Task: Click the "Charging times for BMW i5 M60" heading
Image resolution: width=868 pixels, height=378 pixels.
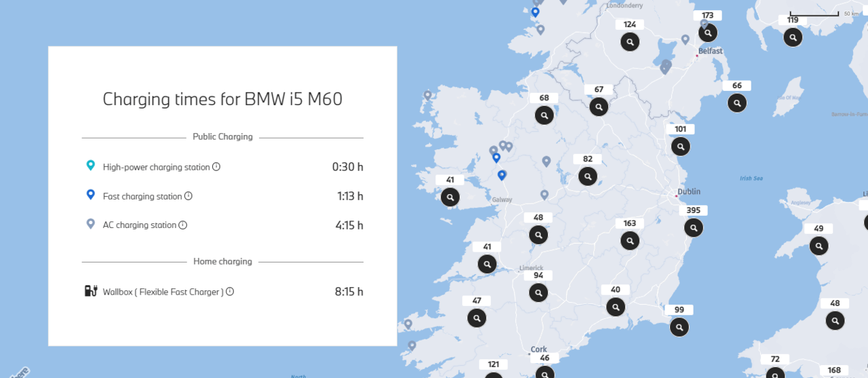Action: click(222, 99)
